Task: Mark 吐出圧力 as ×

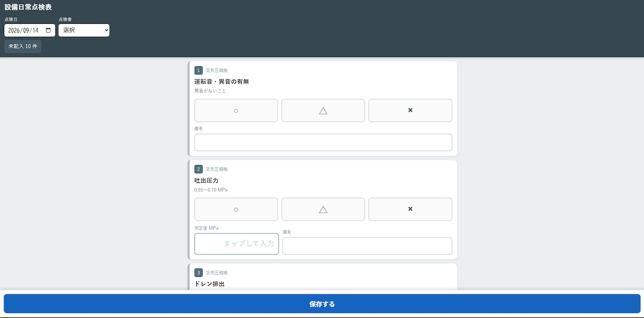Action: click(410, 209)
